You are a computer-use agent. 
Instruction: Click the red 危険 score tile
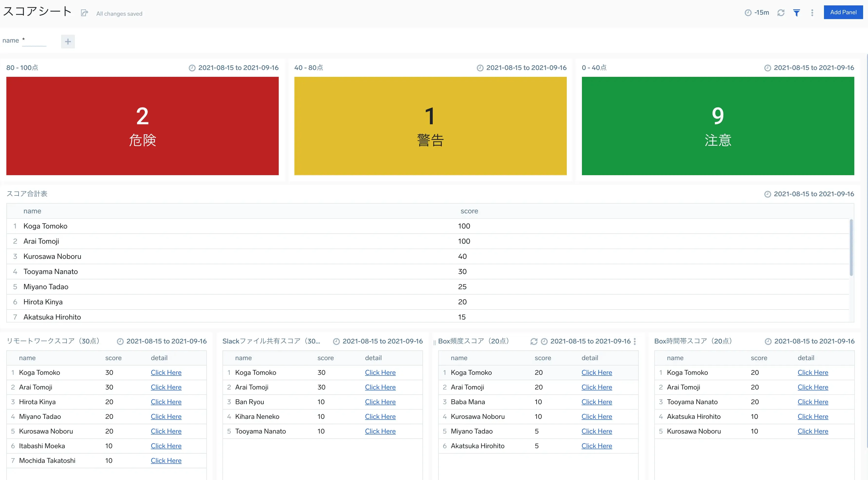(142, 126)
